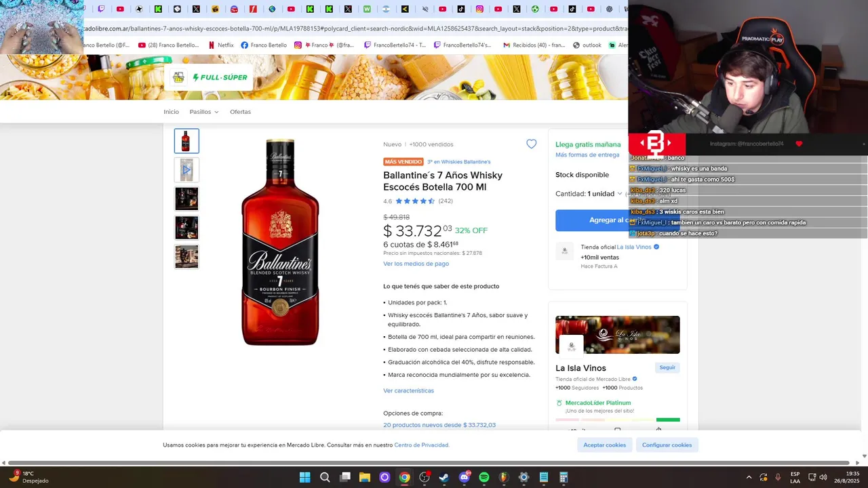Open the Recibidos (40) Gmail bookmark
Viewport: 868px width, 488px height.
click(x=534, y=45)
